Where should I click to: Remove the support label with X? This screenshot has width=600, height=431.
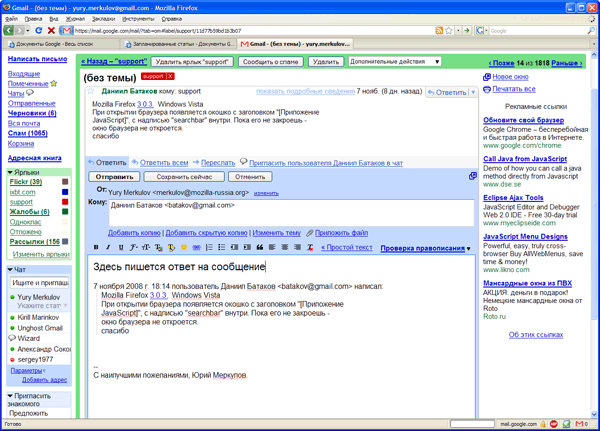click(x=170, y=76)
